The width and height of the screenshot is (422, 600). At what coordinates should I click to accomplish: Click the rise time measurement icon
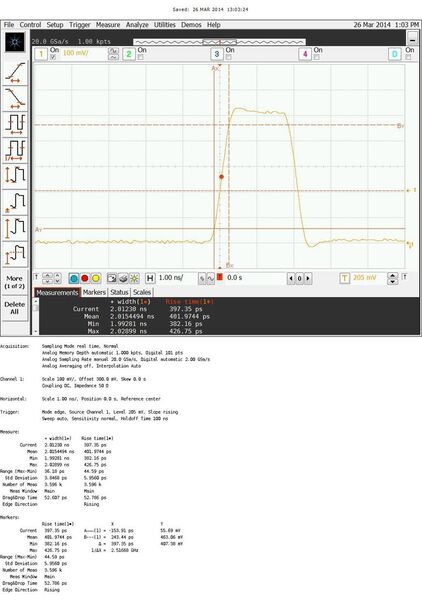15,73
